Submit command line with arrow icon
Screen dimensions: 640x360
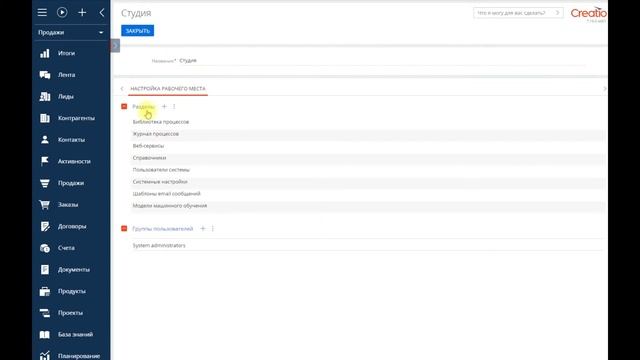558,13
